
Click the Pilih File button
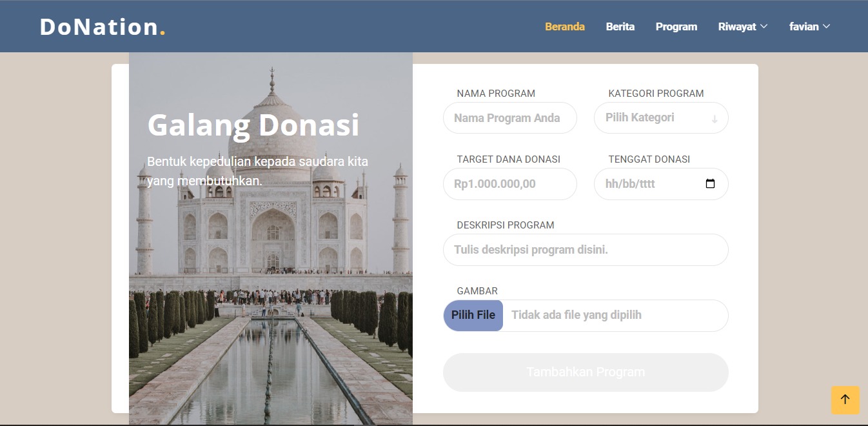click(x=473, y=316)
